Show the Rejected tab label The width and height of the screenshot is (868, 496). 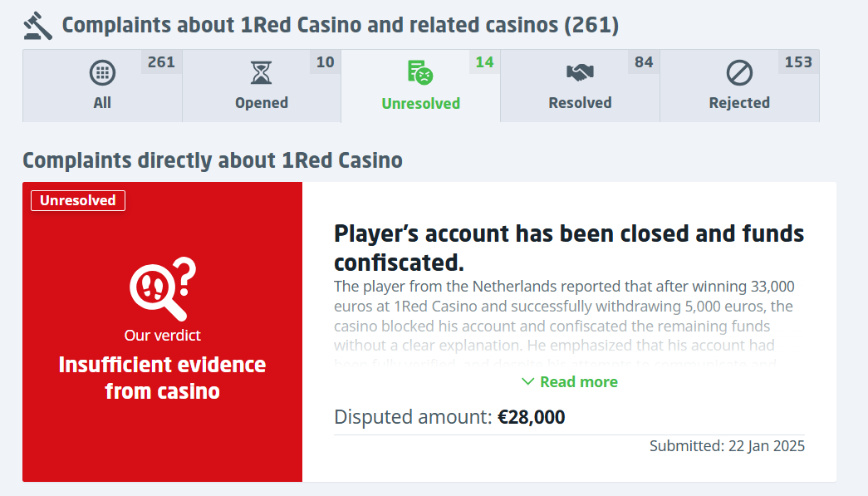point(739,103)
